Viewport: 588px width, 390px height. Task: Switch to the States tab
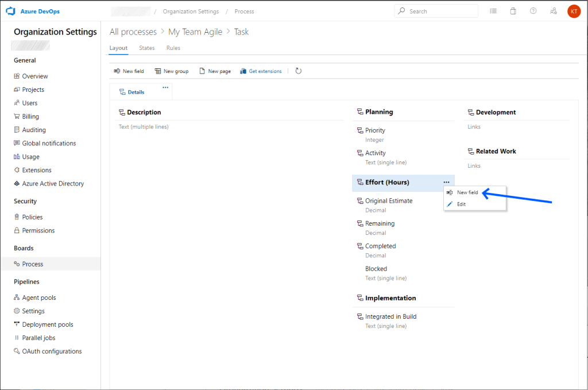146,48
